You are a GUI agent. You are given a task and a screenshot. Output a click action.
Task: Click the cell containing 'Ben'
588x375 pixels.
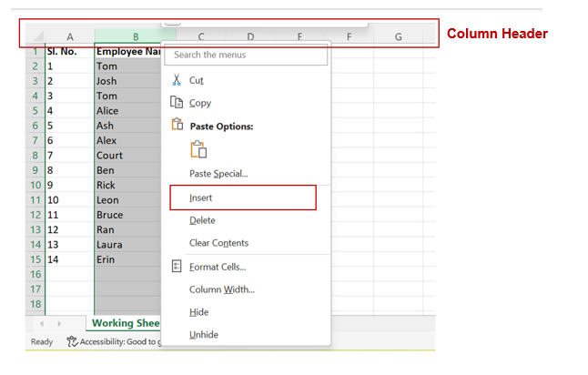pos(128,170)
